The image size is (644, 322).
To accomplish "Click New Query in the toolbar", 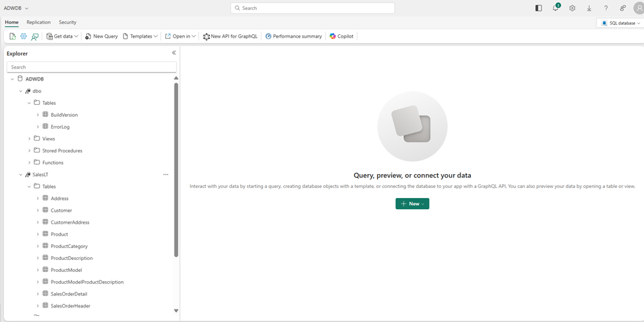I will click(x=102, y=36).
